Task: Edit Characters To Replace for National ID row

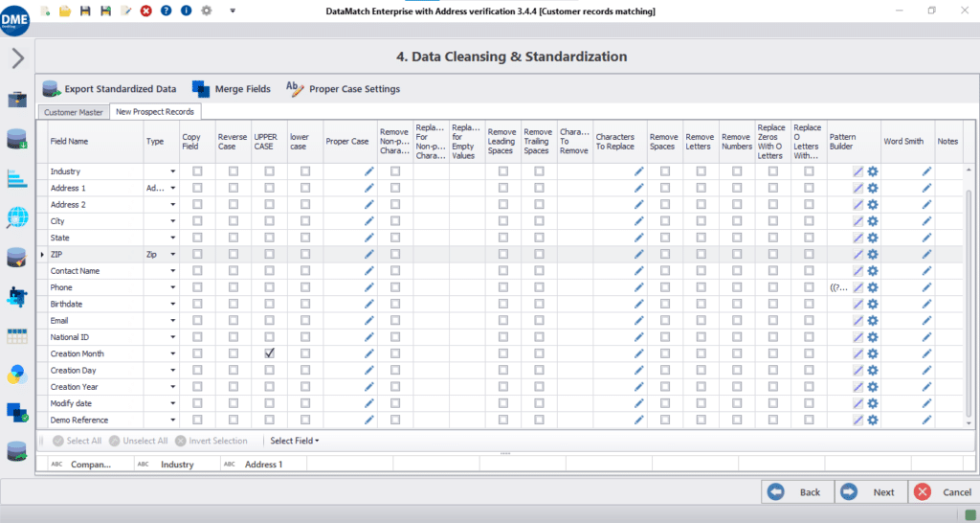Action: click(638, 337)
